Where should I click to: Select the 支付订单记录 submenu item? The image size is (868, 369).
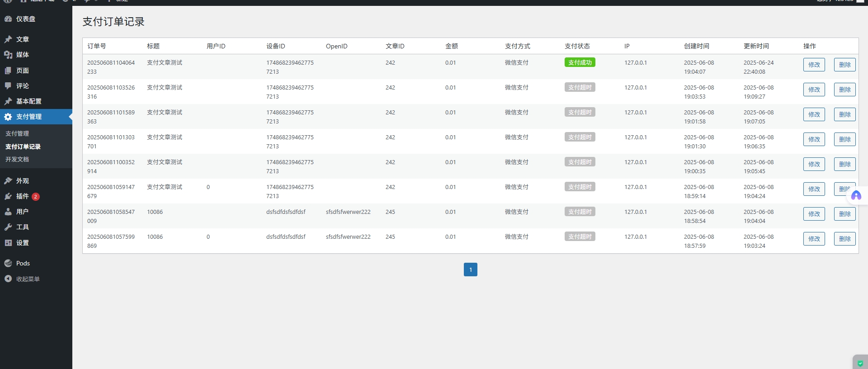click(x=23, y=147)
